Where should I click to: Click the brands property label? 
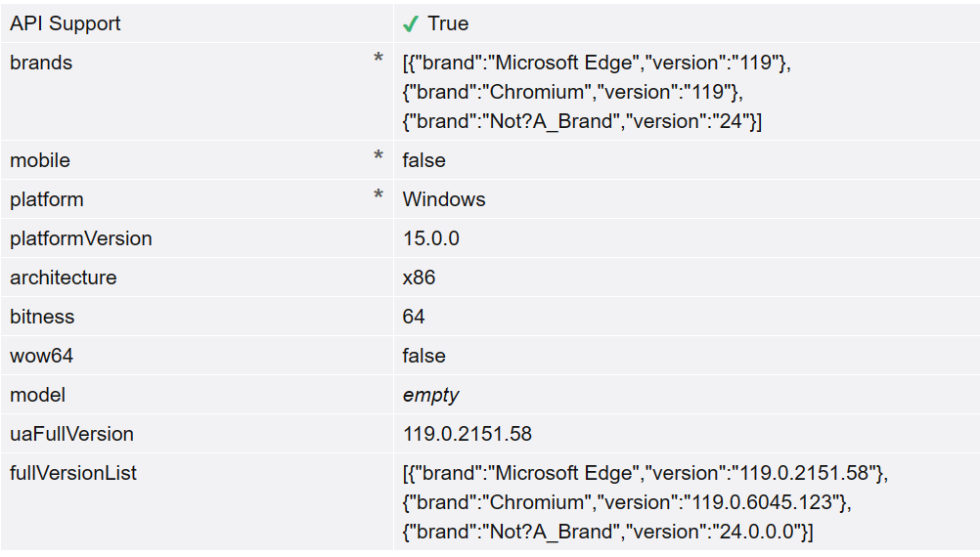(x=41, y=63)
